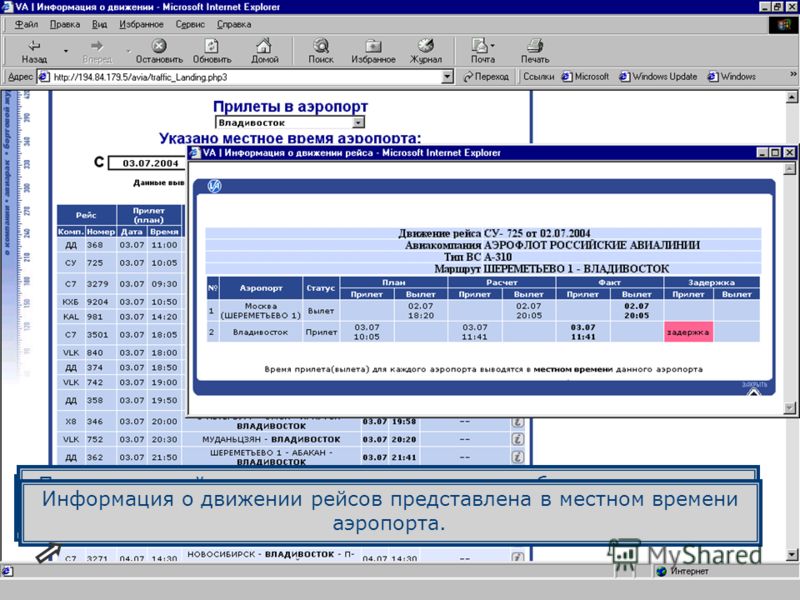Open the Microsoft links bar shortcut
800x600 pixels.
click(585, 77)
